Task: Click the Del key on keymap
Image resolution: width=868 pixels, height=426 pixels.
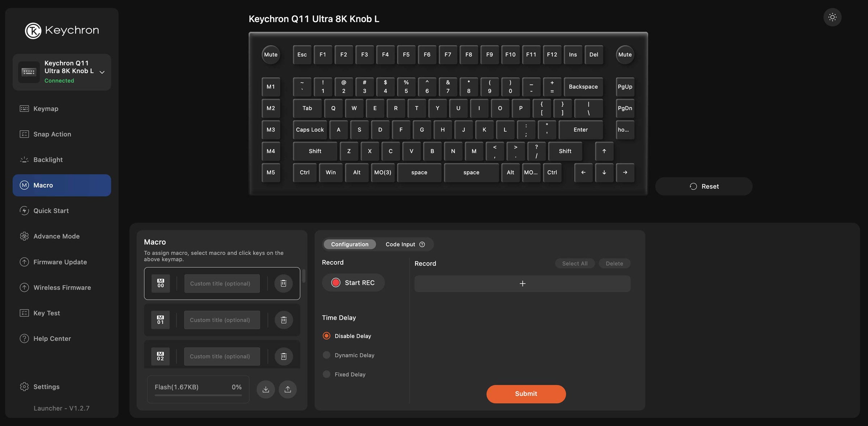Action: coord(594,55)
